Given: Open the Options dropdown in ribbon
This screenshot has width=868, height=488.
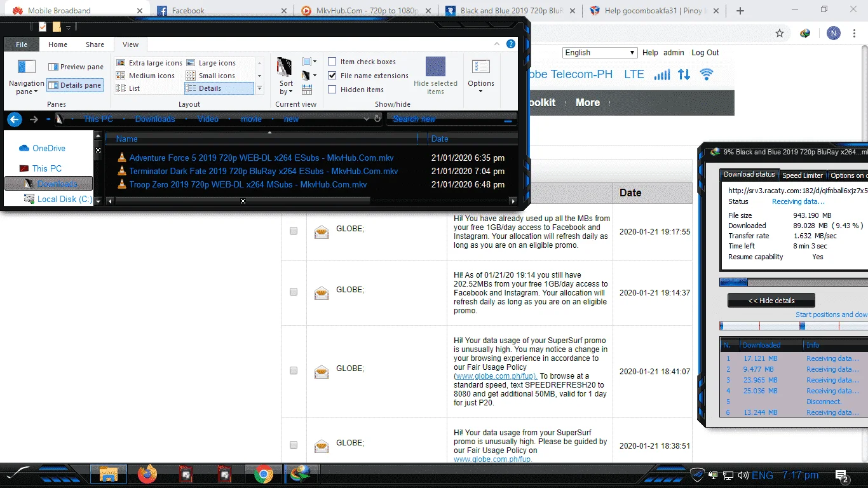Looking at the screenshot, I should pyautogui.click(x=481, y=76).
